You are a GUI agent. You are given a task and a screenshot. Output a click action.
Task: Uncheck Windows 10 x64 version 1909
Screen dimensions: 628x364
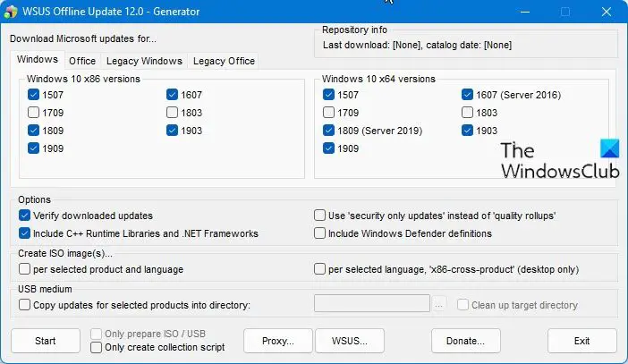tap(328, 148)
